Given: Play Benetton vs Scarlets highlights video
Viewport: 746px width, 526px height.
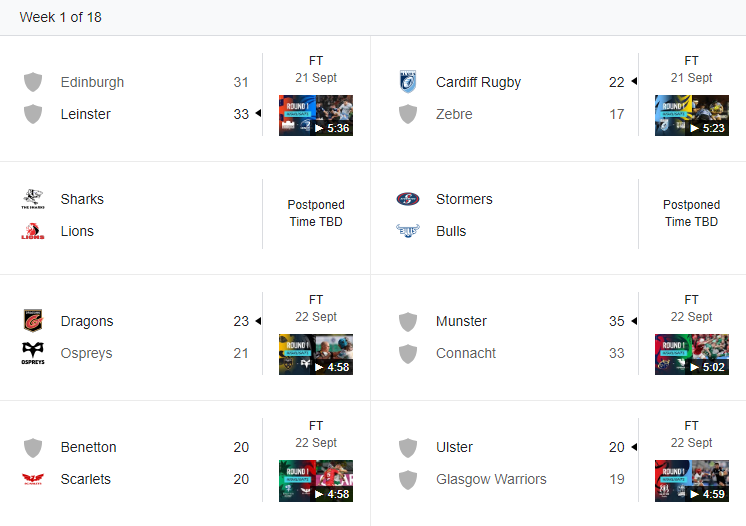Looking at the screenshot, I should click(x=316, y=481).
